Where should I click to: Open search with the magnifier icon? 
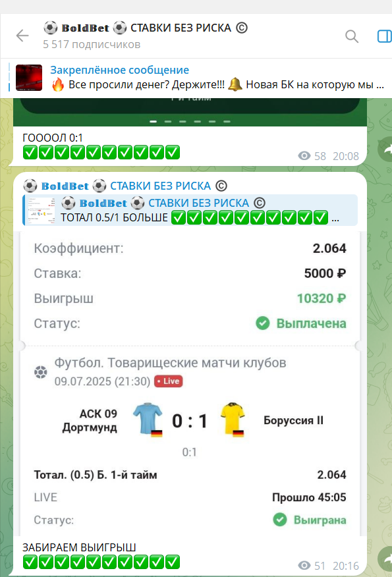pos(352,36)
